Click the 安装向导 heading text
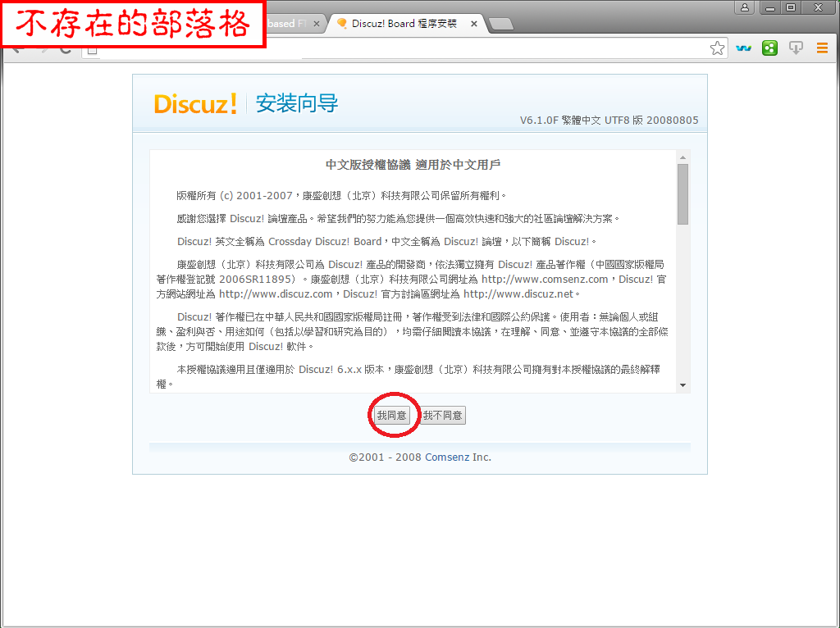 point(297,103)
